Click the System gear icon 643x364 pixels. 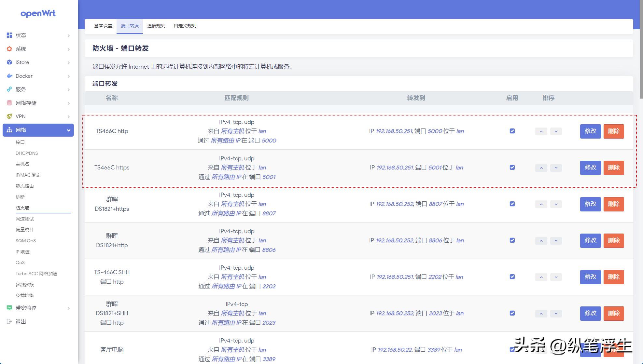click(9, 49)
